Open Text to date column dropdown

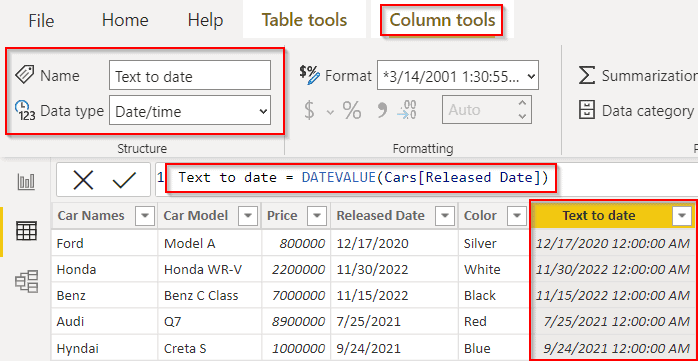[x=682, y=216]
